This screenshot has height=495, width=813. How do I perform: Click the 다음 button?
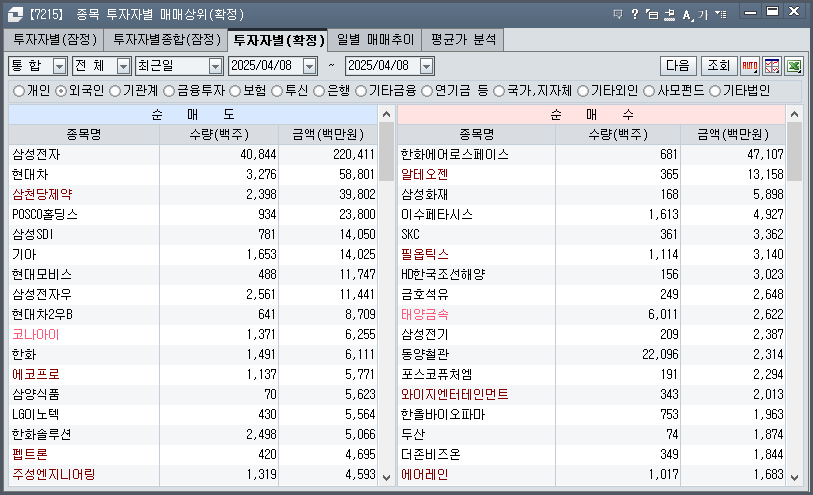point(678,66)
